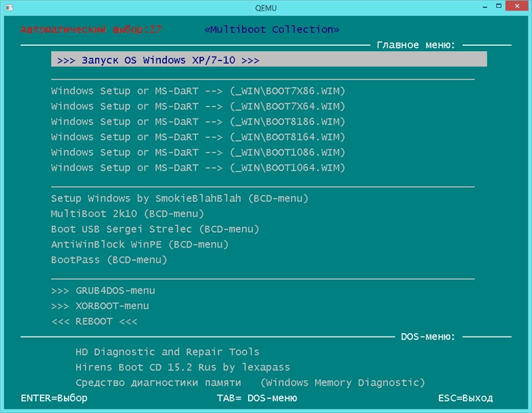
Task: Click 'ESC=Выход' hint text
Action: click(465, 398)
